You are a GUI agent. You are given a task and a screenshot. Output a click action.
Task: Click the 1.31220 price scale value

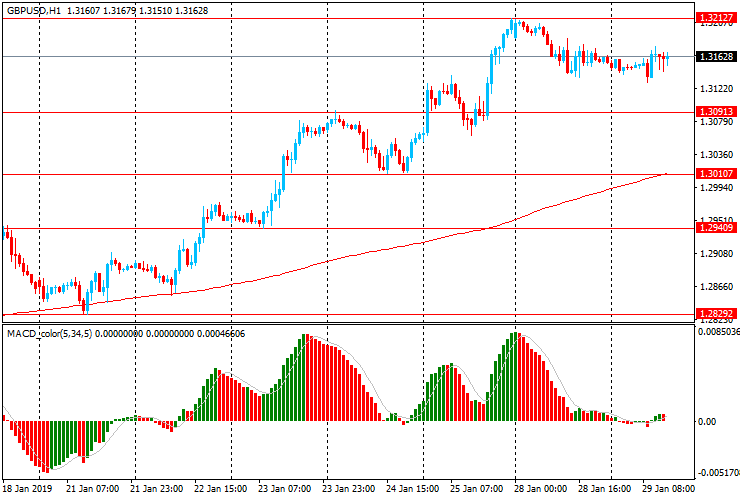(716, 89)
